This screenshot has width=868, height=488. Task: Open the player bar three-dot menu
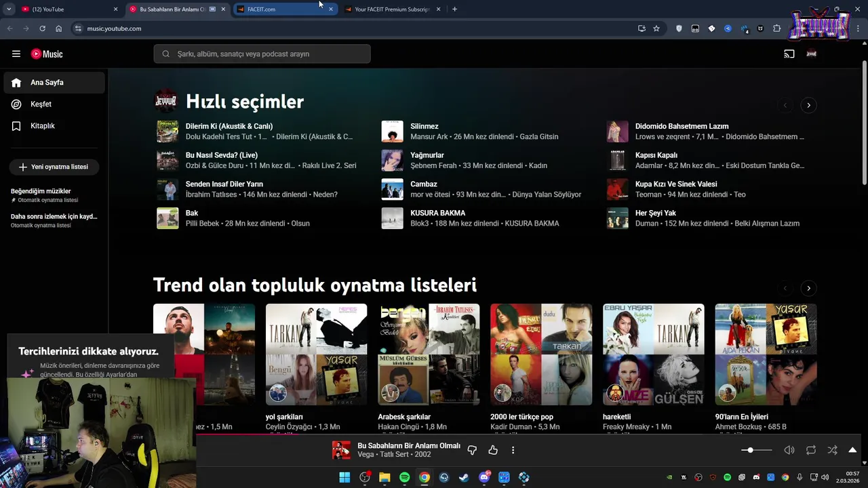coord(513,450)
